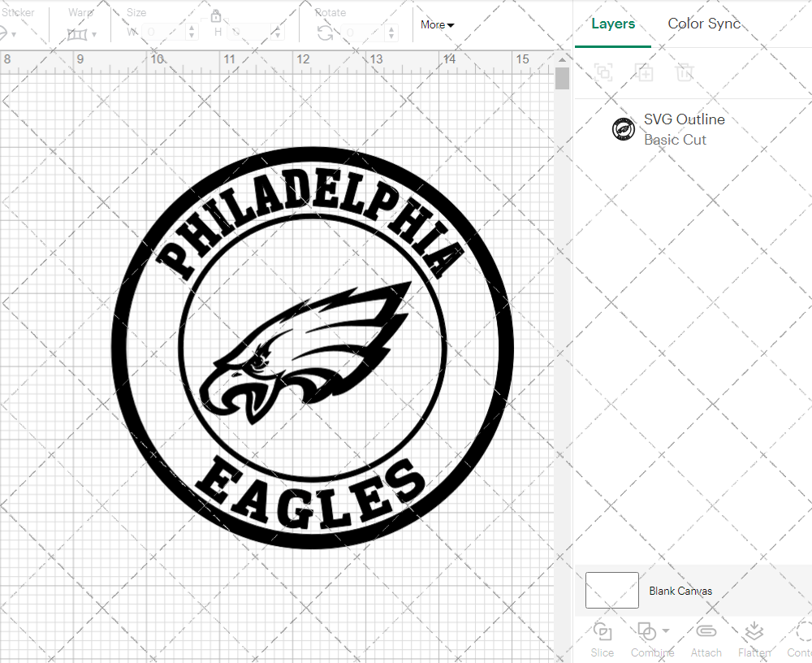Click the Slice tool icon
The width and height of the screenshot is (812, 663).
tap(602, 632)
